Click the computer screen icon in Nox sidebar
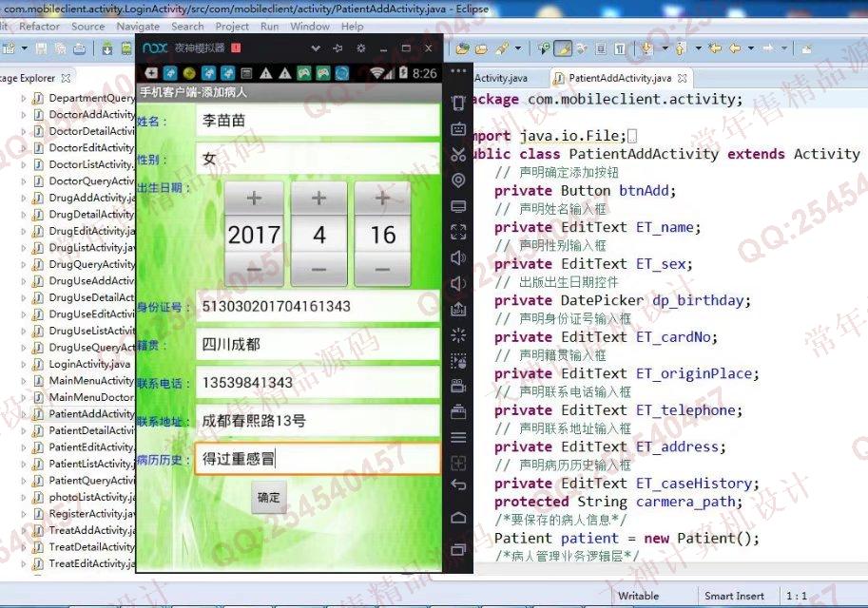The image size is (868, 608). (x=458, y=206)
